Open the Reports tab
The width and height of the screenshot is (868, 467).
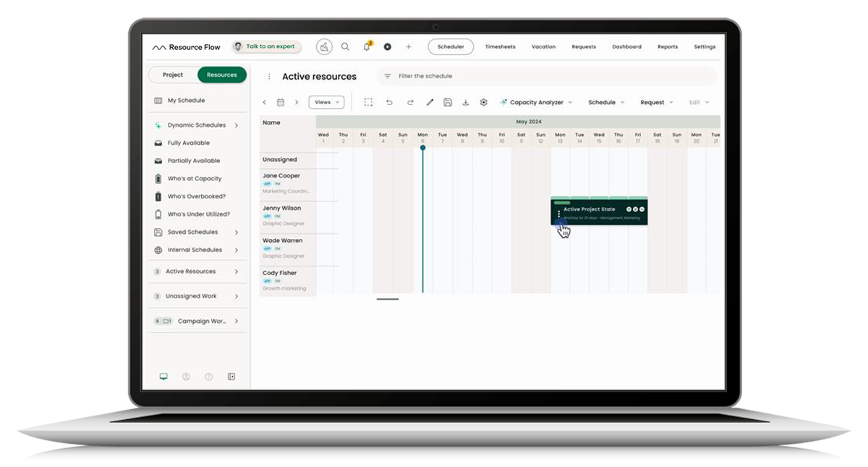(668, 47)
